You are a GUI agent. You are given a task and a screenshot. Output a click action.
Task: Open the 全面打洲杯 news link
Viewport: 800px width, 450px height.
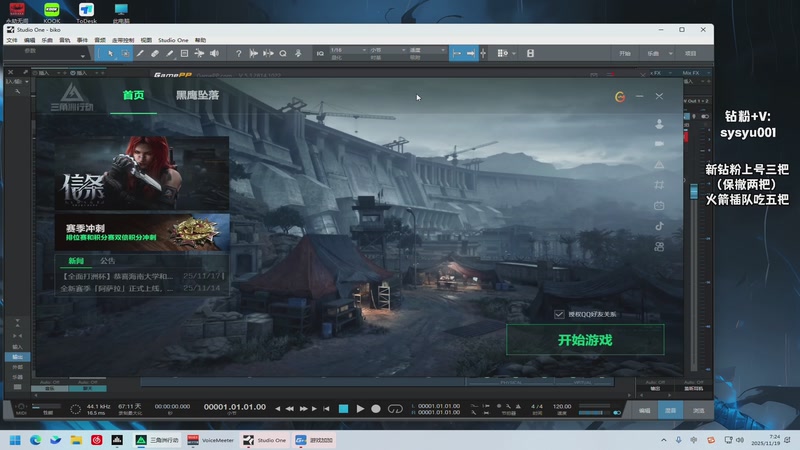pos(116,276)
